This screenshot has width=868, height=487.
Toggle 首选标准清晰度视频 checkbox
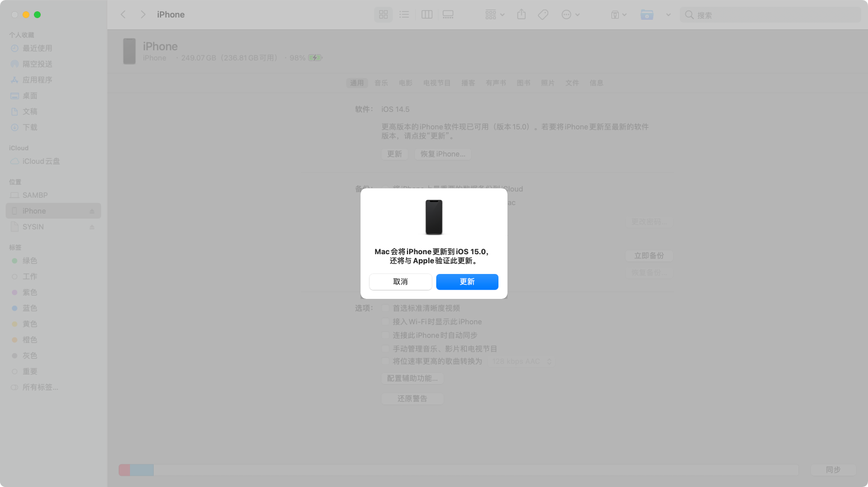[385, 308]
